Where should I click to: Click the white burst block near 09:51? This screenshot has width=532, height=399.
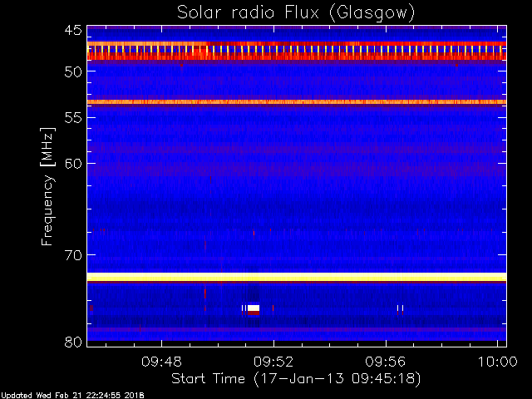(x=254, y=308)
